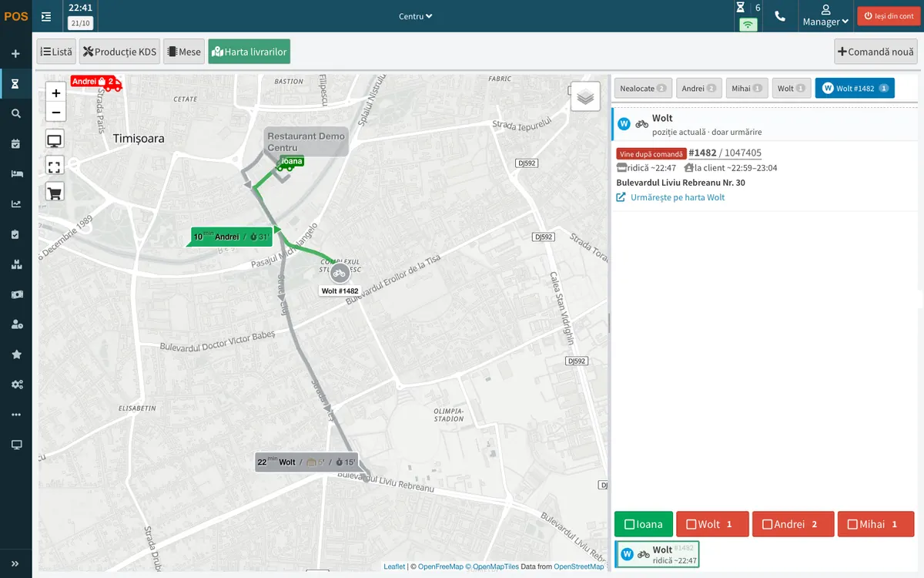This screenshot has width=924, height=578.
Task: Open the inventory boxes icon in sidebar
Action: [15, 264]
